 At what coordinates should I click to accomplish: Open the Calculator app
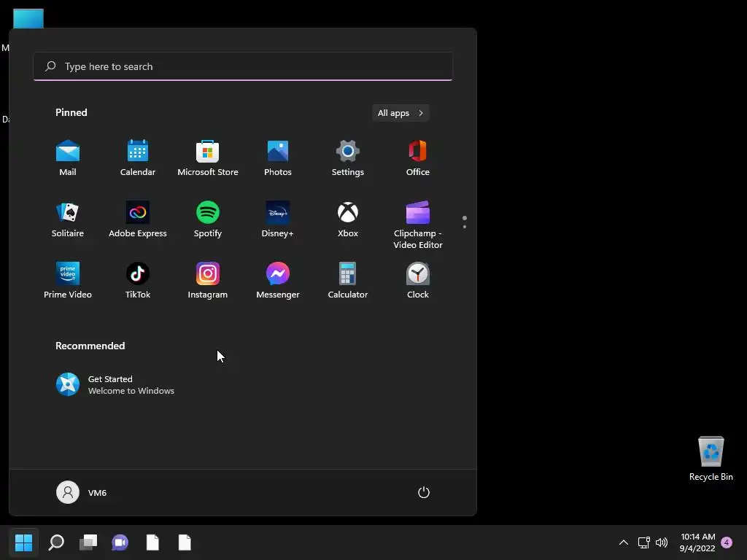click(x=348, y=281)
